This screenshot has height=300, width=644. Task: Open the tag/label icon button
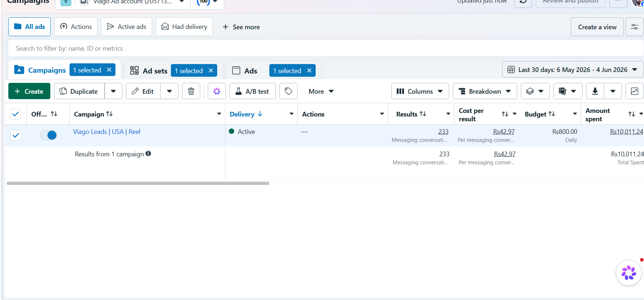(289, 91)
